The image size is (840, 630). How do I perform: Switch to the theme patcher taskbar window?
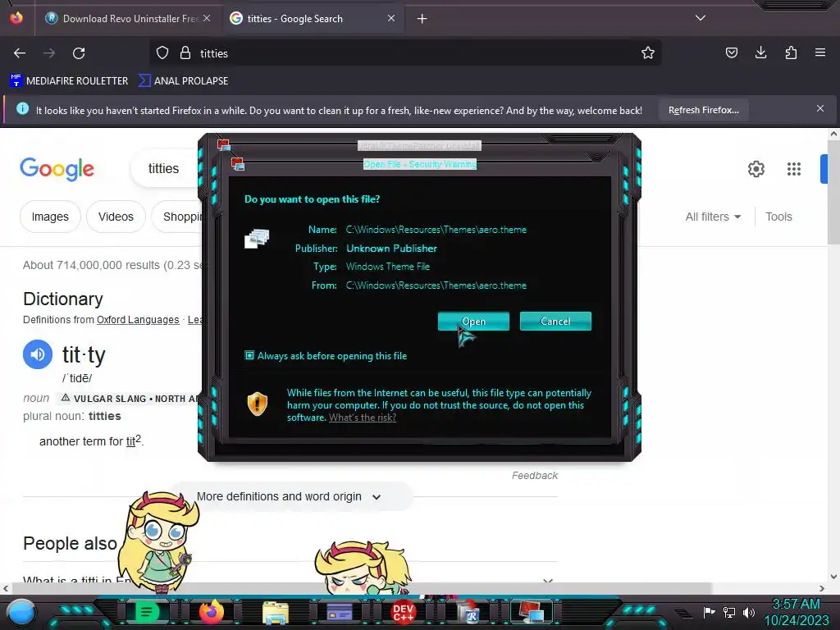point(531,612)
